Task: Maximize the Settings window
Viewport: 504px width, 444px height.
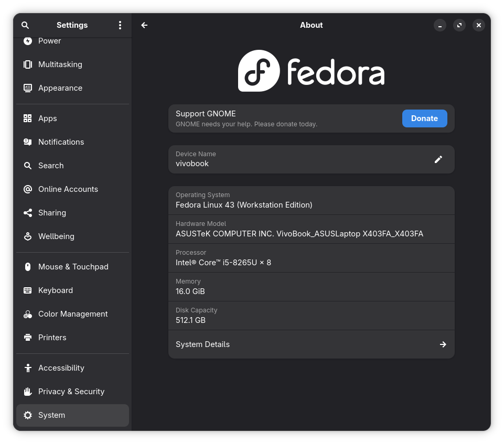Action: pyautogui.click(x=459, y=25)
